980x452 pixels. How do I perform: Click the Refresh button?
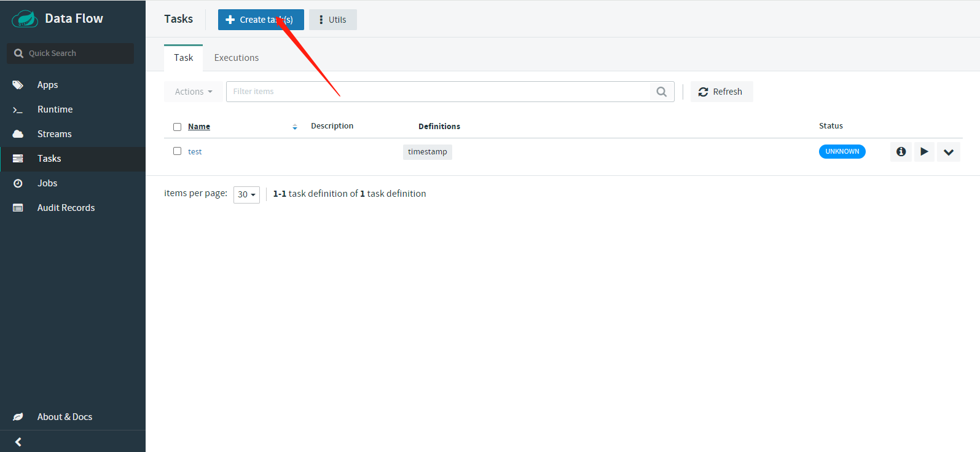(721, 92)
